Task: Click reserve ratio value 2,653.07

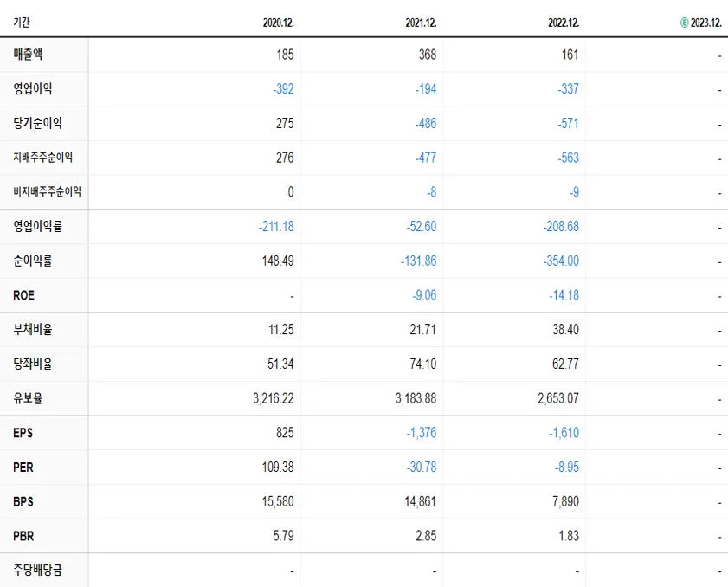Action: point(558,398)
